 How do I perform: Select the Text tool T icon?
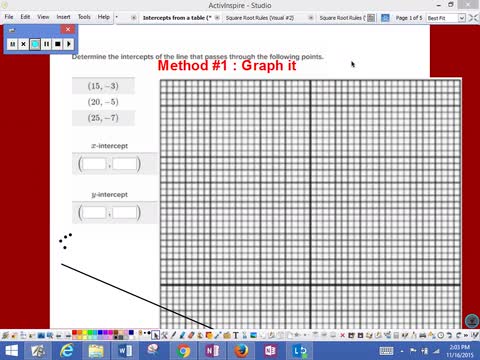click(x=236, y=335)
